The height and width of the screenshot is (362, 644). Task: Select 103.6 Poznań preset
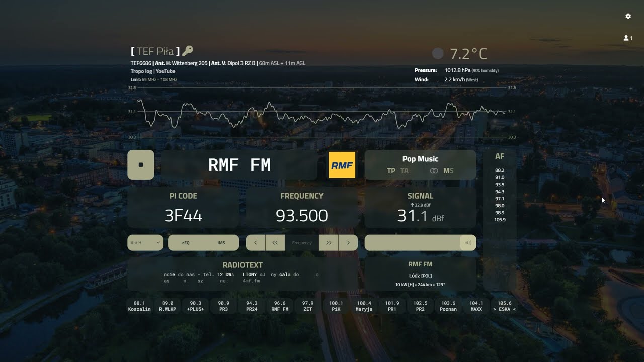(x=448, y=306)
